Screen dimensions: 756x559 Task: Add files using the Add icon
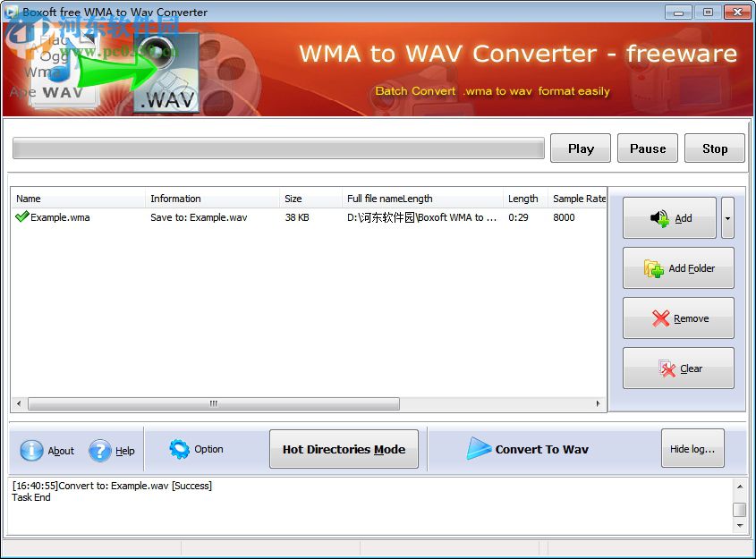click(x=658, y=217)
